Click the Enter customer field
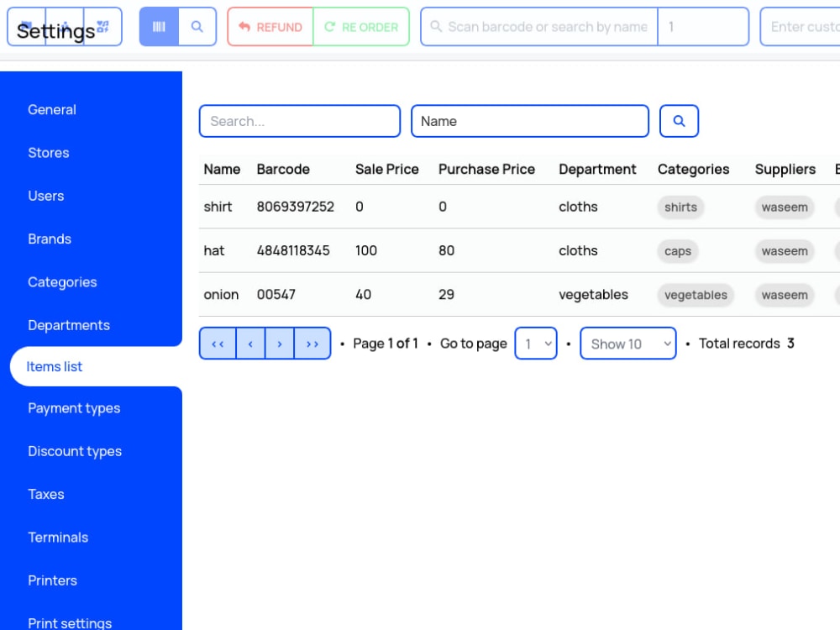 (801, 27)
